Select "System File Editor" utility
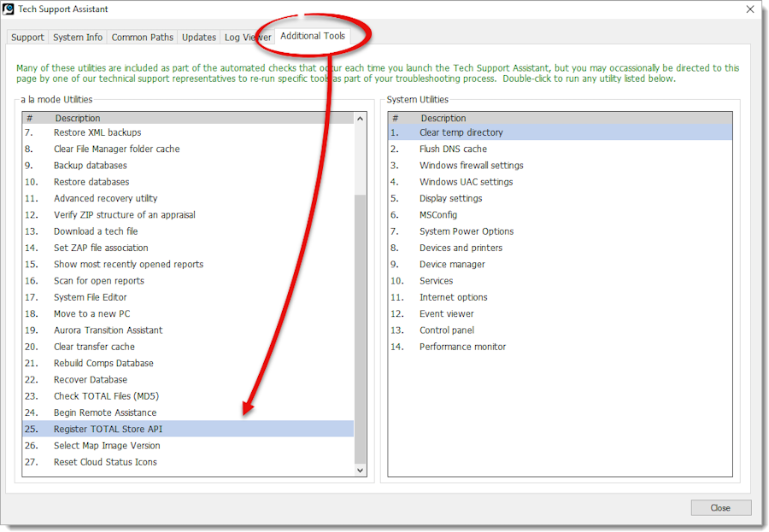The image size is (769, 532). [x=188, y=297]
